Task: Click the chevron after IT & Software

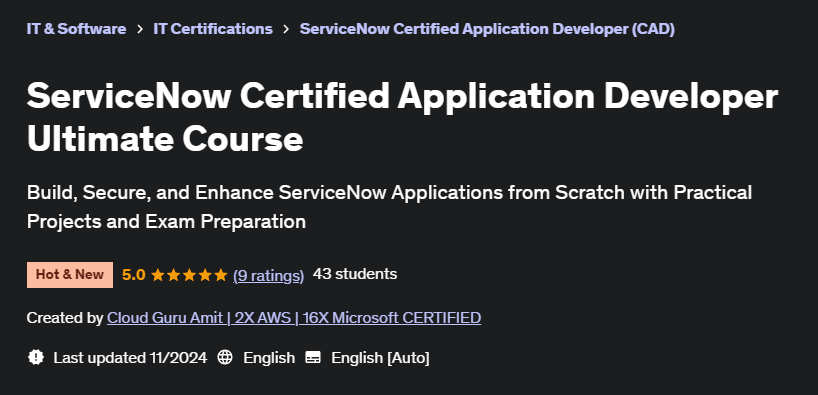Action: pyautogui.click(x=140, y=29)
